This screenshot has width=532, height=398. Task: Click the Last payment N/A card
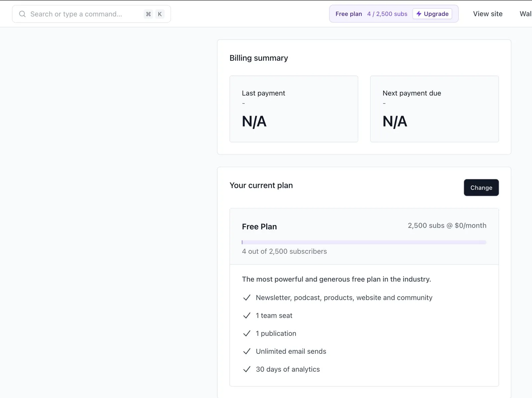tap(294, 109)
